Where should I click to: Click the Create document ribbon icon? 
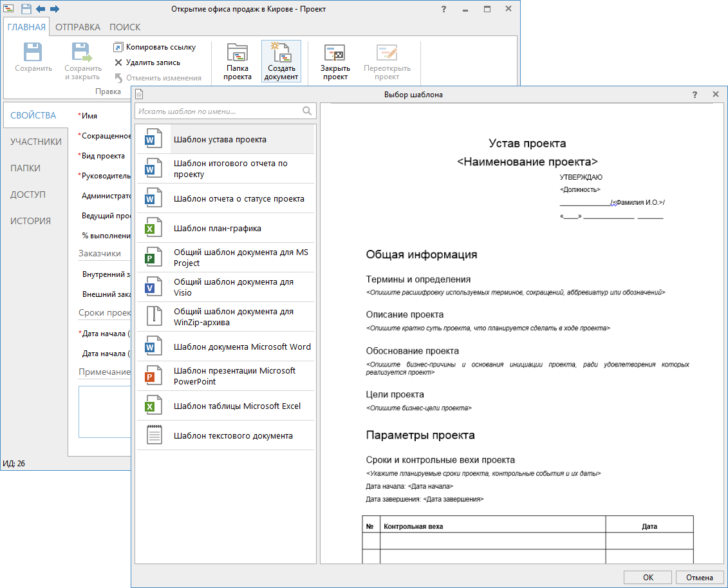(281, 52)
